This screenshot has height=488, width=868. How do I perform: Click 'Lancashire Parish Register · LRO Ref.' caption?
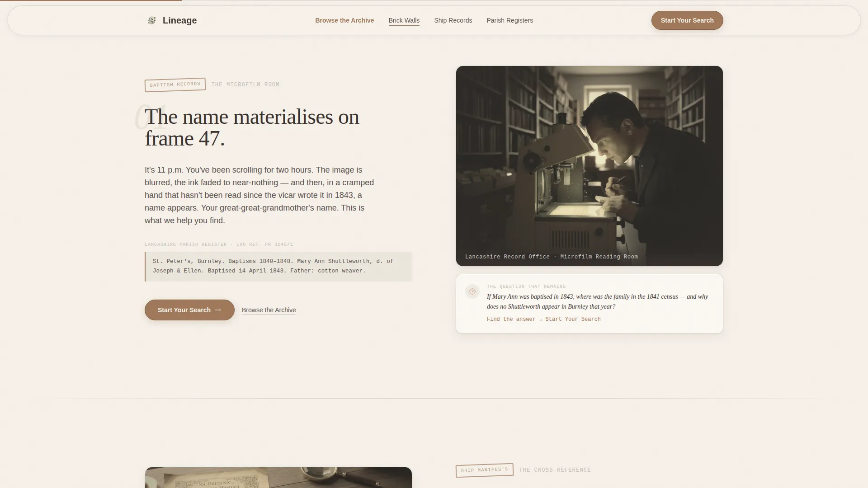(219, 244)
